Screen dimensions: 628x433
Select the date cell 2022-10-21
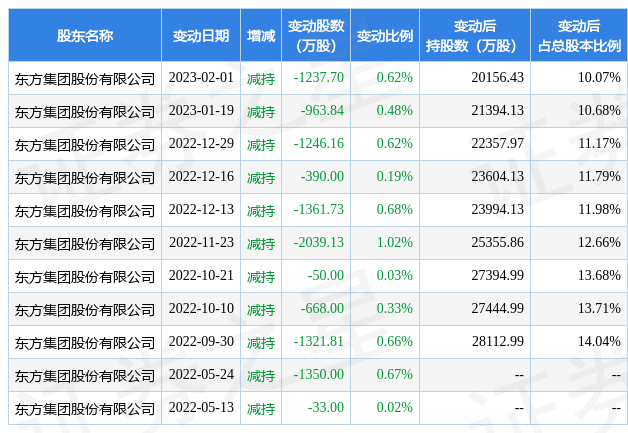point(201,276)
